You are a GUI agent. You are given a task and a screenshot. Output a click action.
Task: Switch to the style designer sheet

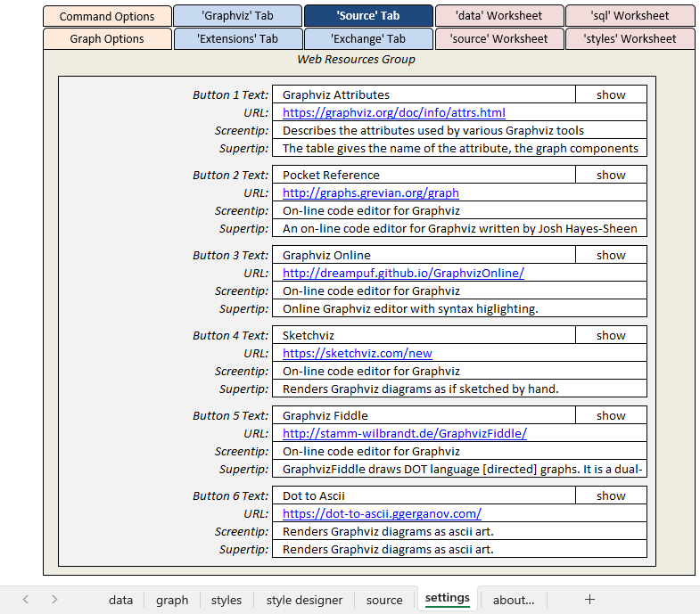pos(304,600)
